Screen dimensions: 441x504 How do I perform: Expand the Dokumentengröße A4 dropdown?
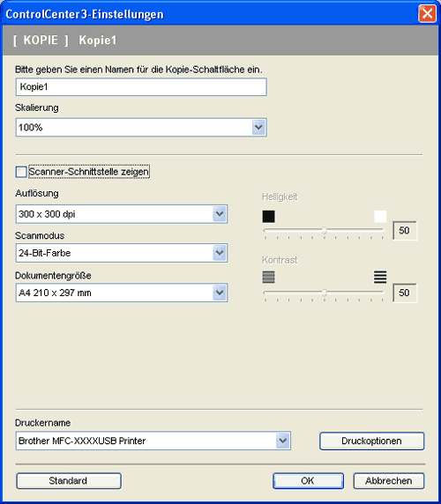click(x=122, y=293)
